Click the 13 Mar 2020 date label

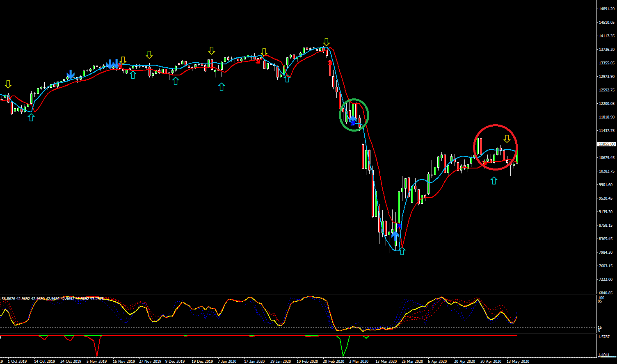point(386,362)
